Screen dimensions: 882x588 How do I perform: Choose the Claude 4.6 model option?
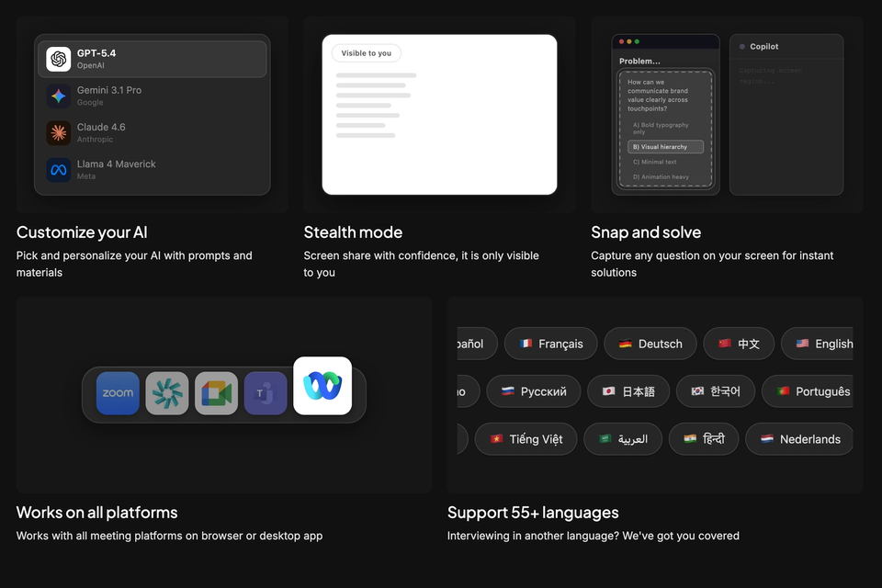tap(152, 133)
